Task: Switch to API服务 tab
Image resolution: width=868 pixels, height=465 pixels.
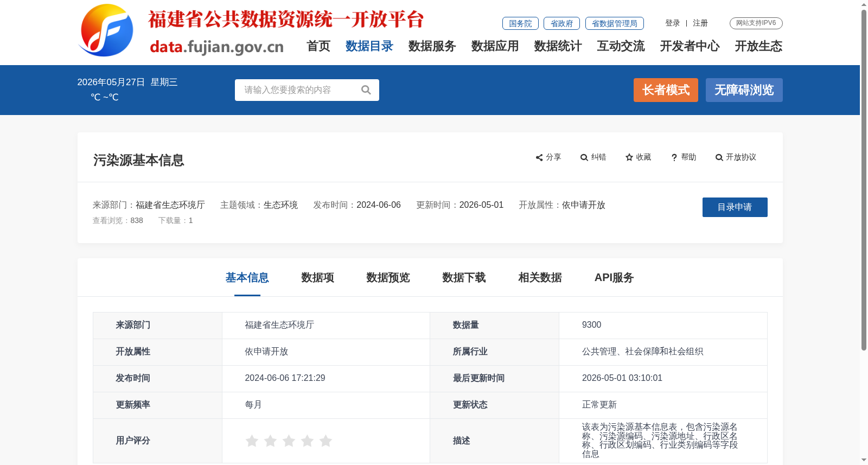Action: [x=614, y=278]
